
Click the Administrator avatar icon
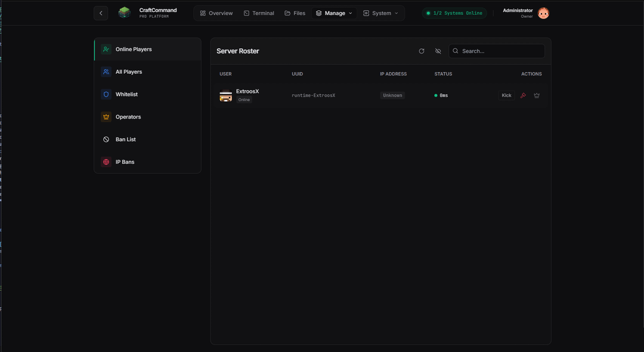(x=543, y=13)
